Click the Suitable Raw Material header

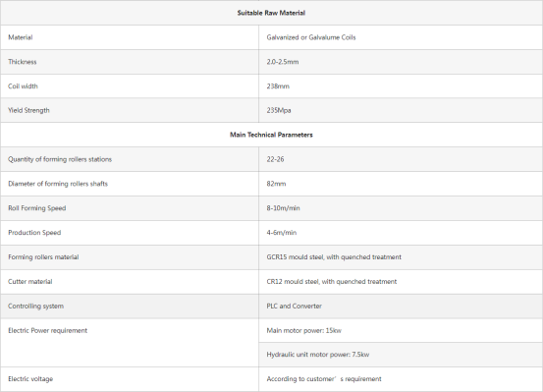click(271, 13)
